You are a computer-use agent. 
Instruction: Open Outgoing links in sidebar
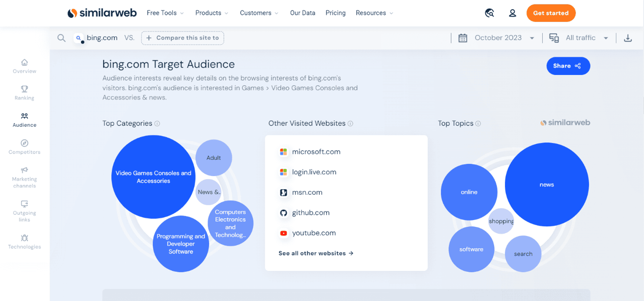click(x=25, y=211)
